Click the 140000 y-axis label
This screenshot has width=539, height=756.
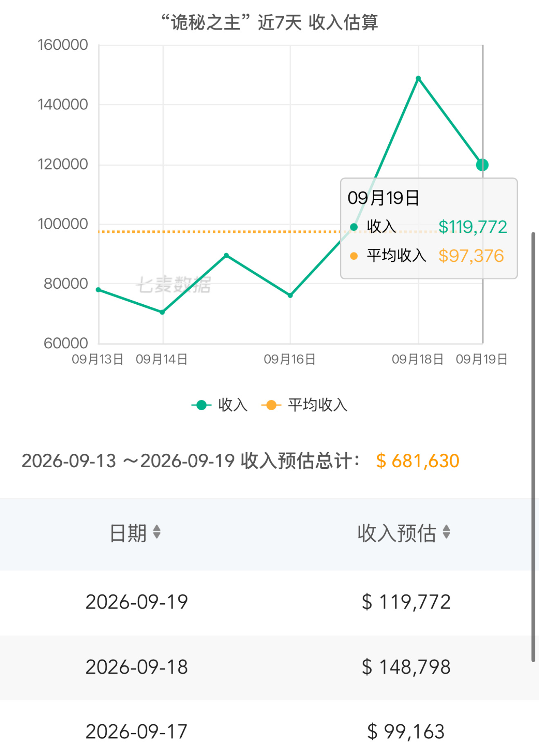click(63, 105)
